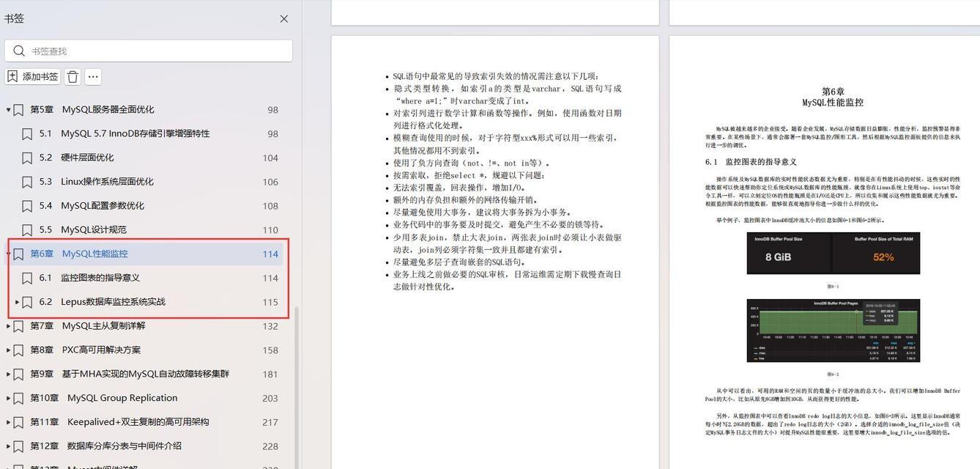The height and width of the screenshot is (469, 980).
Task: Expand the 第11章 Keepalived+双主复制 chapter
Action: (x=8, y=423)
